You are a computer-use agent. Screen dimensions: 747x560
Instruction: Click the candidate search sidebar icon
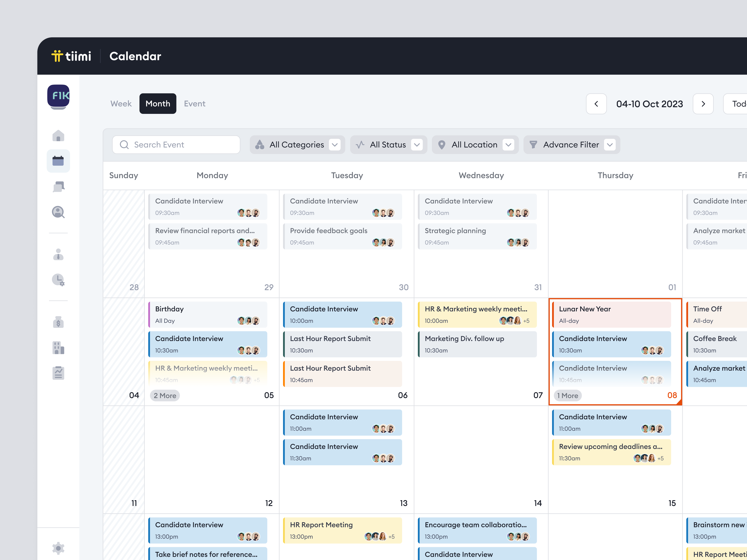[58, 212]
